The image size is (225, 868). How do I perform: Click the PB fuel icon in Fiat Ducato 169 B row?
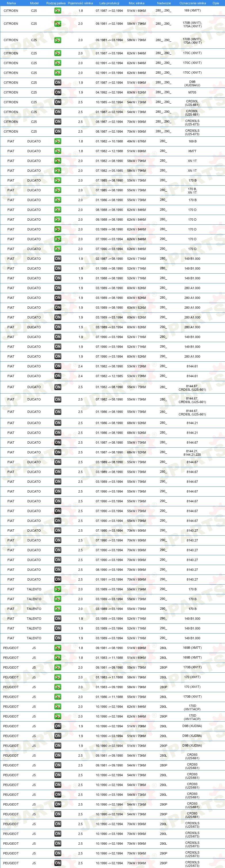(58, 141)
